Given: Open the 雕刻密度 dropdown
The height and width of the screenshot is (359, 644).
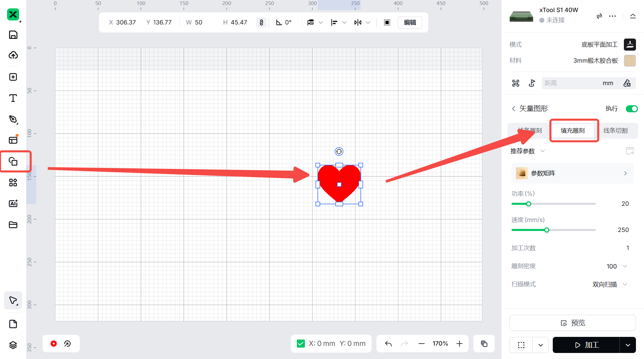Looking at the screenshot, I should [x=625, y=266].
